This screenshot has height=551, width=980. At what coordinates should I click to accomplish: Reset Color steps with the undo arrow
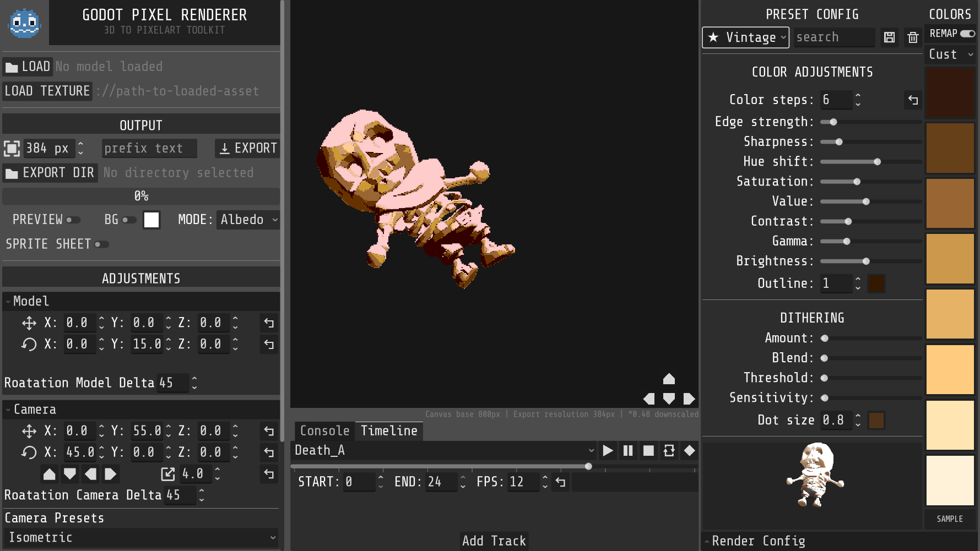(x=913, y=100)
